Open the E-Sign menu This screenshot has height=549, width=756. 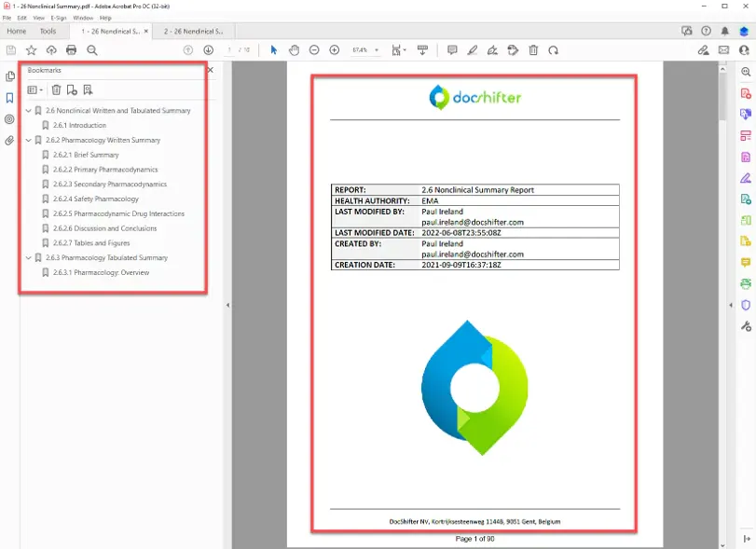(x=59, y=19)
